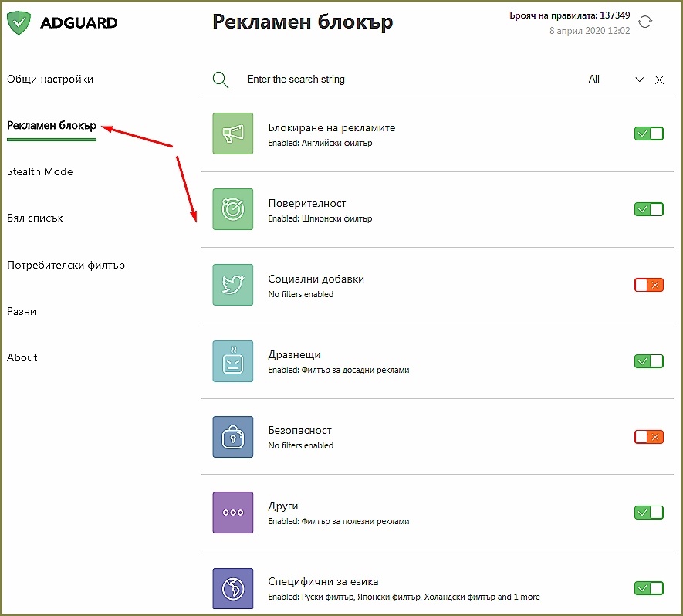Screen dimensions: 683x616
Task: Open the Безопасност category title
Action: tap(299, 431)
